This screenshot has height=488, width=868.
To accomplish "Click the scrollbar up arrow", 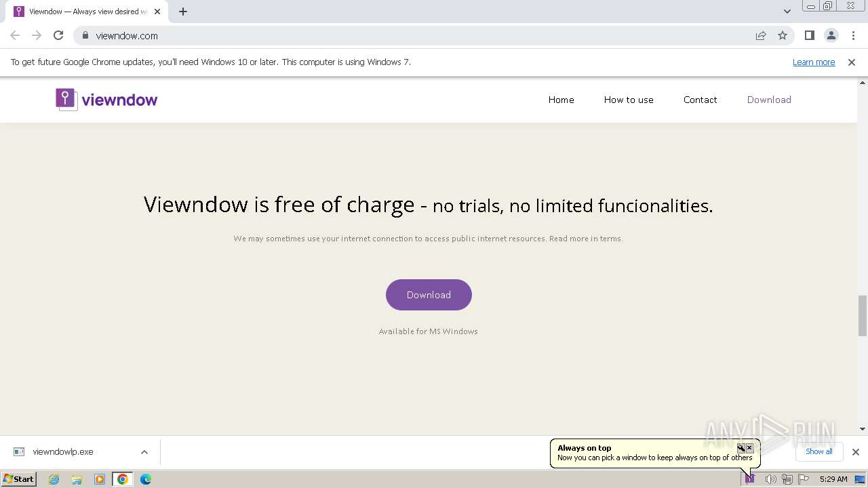I will (x=863, y=82).
